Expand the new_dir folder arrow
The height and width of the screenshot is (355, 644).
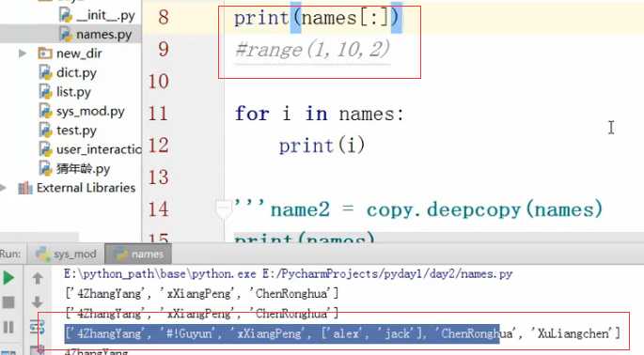pos(23,54)
